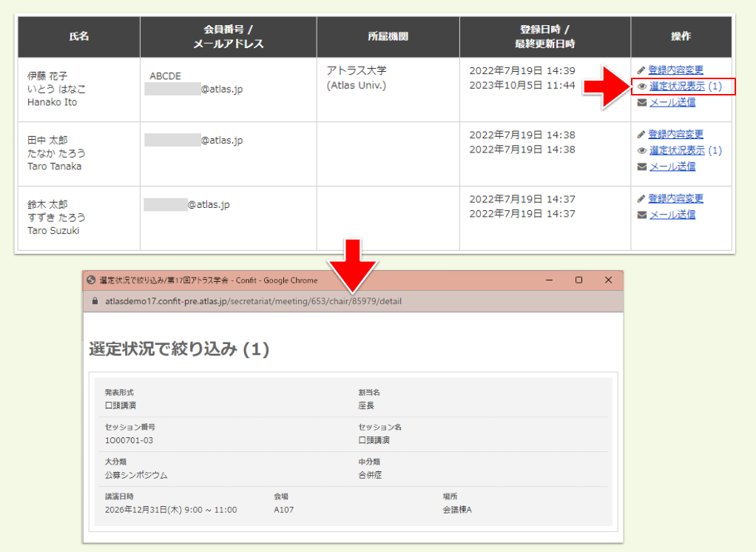Click the globe icon in popup title bar
Image resolution: width=756 pixels, height=552 pixels.
(x=91, y=280)
